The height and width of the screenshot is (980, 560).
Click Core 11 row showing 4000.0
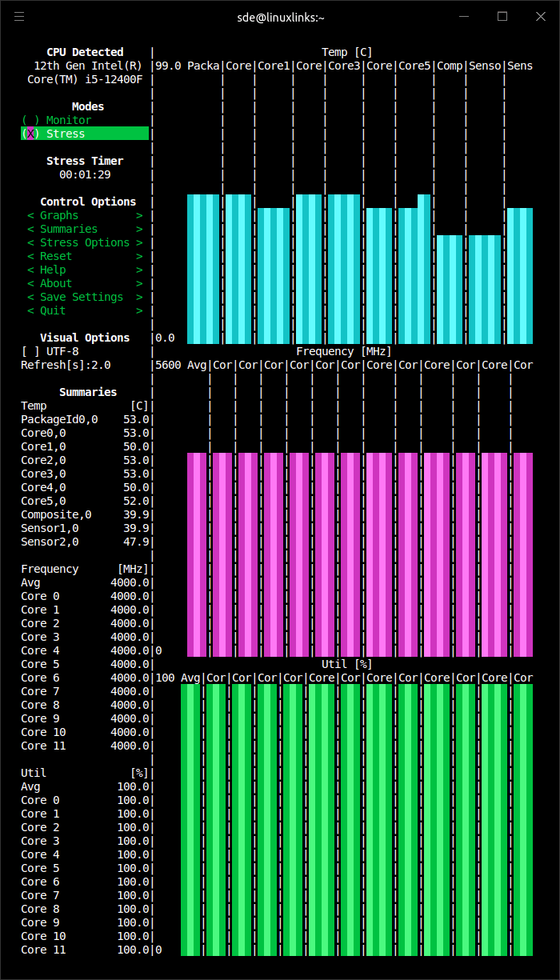click(x=85, y=746)
